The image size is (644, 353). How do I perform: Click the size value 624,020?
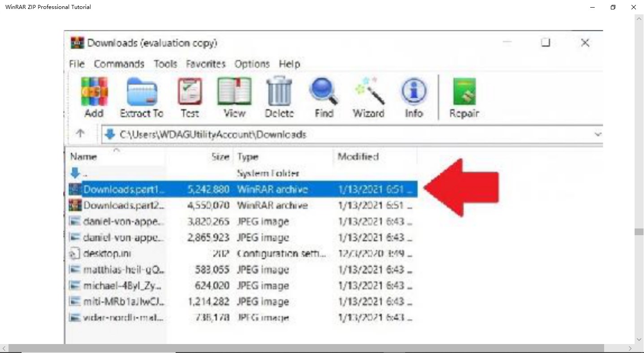[x=212, y=285]
